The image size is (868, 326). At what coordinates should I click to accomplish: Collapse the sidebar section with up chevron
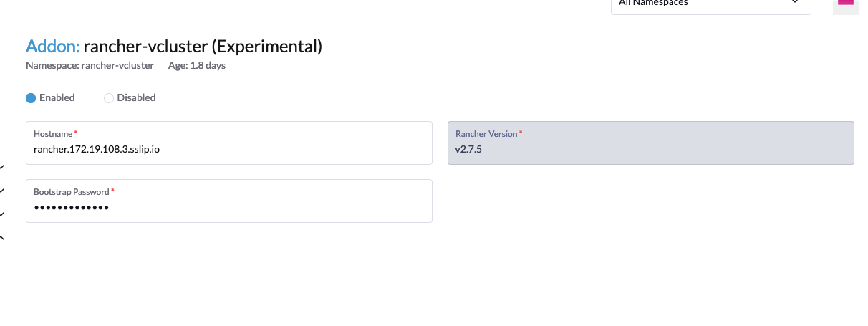click(2, 237)
